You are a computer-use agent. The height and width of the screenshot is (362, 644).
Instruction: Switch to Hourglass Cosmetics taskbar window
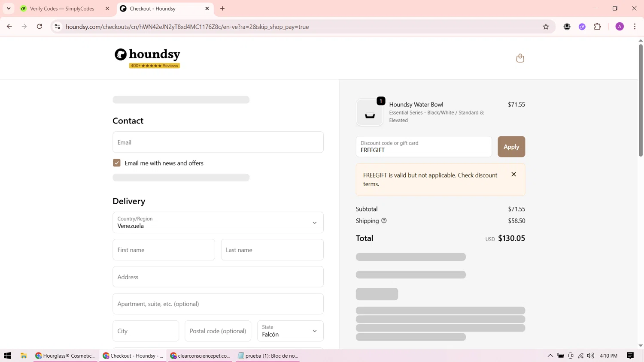coord(66,356)
